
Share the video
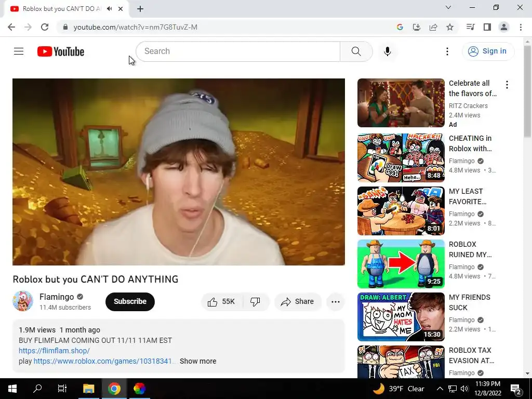[x=298, y=302]
